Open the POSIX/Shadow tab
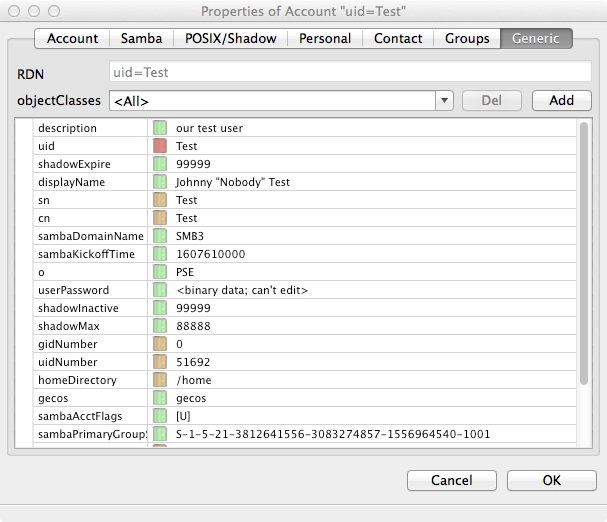This screenshot has height=522, width=607. pos(231,38)
